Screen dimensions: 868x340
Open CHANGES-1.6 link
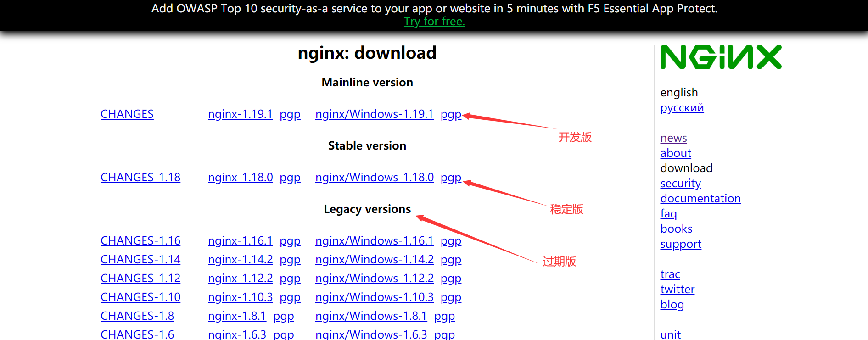[x=137, y=334]
